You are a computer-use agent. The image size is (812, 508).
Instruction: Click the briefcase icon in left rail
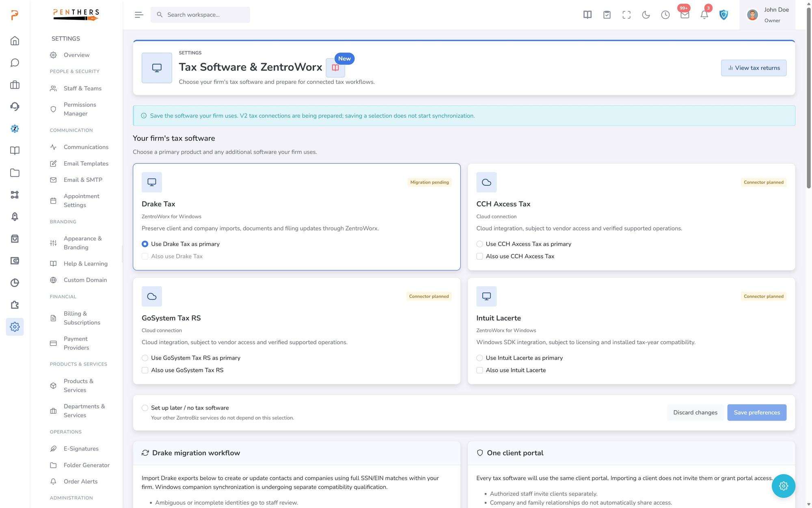[15, 85]
